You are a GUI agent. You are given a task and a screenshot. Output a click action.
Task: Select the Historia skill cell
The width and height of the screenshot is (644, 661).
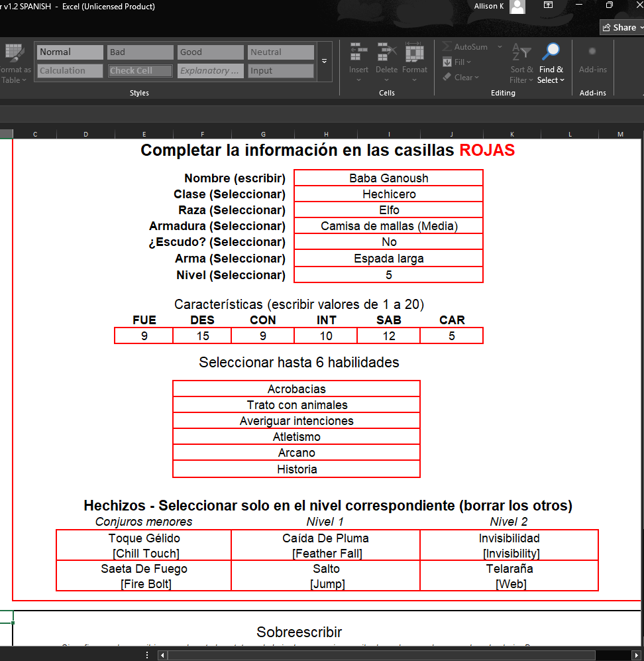point(297,469)
